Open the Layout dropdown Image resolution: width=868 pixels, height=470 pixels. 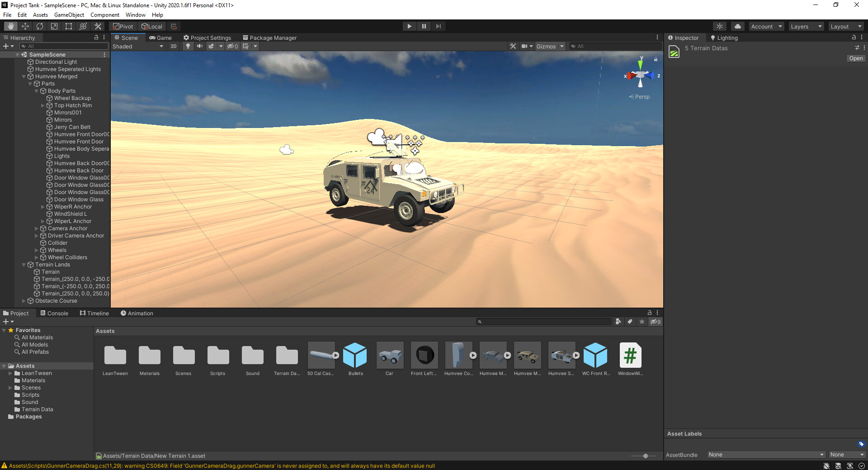coord(846,26)
